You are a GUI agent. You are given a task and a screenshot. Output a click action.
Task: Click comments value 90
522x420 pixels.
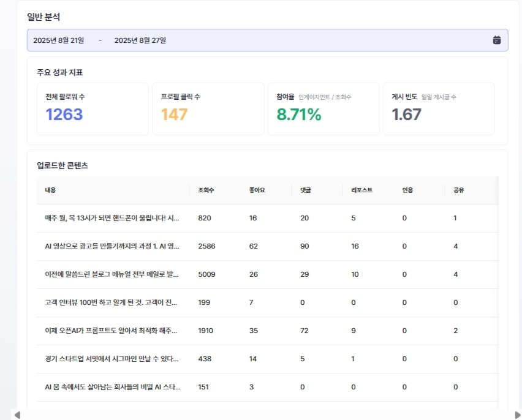(304, 246)
